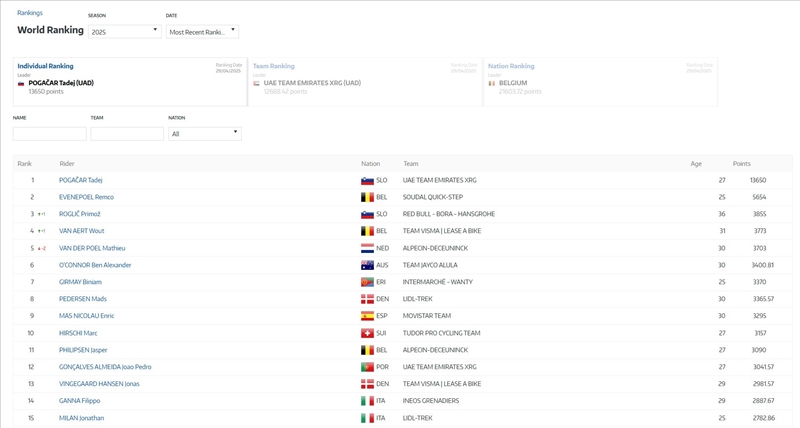Open rider EVENEPOEL Remco link

[x=86, y=197]
